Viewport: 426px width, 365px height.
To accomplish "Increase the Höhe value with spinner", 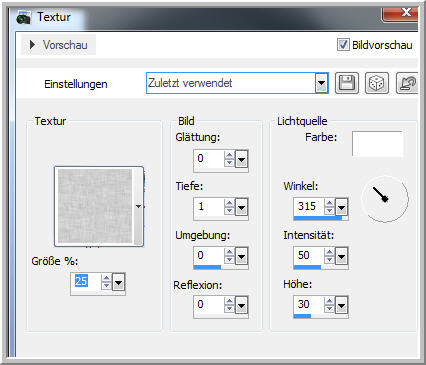I will coord(329,301).
